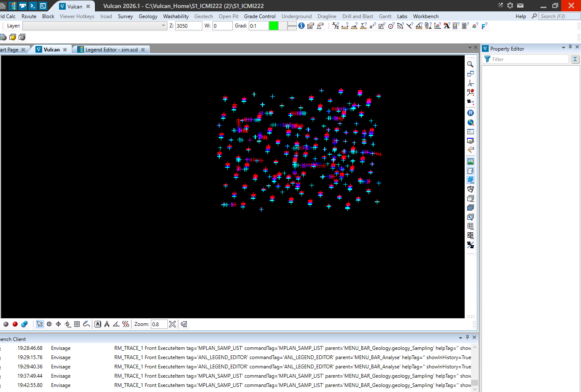Image resolution: width=581 pixels, height=392 pixels.
Task: Switch to Legend Editor - sim.scd tab
Action: click(x=112, y=50)
